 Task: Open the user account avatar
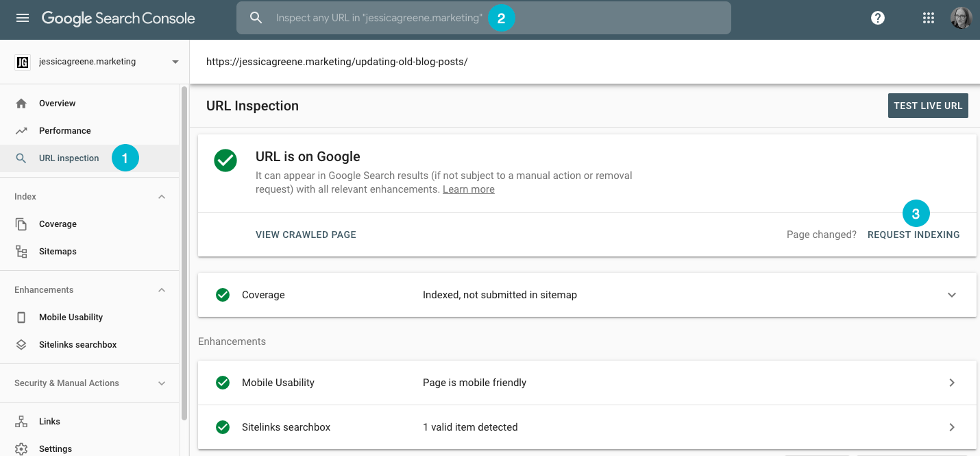(961, 19)
